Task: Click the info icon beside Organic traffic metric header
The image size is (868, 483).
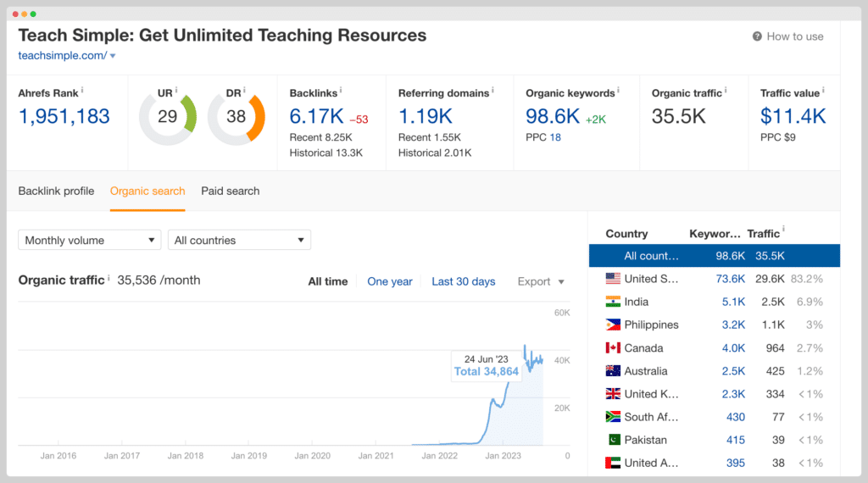Action: 726,90
